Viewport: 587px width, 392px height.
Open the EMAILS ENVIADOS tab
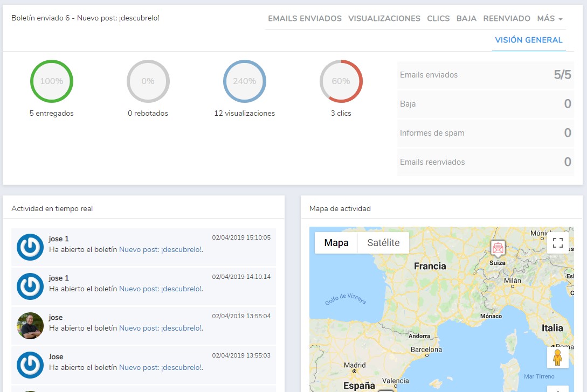pyautogui.click(x=305, y=18)
